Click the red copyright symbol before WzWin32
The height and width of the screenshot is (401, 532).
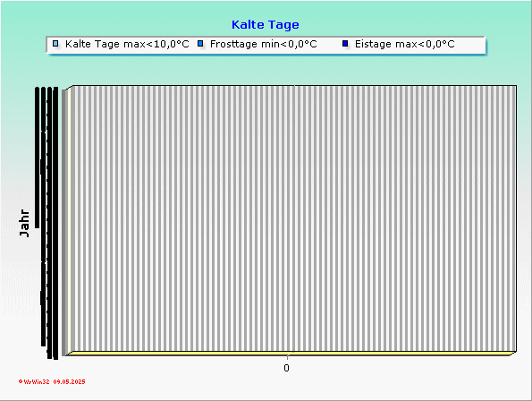pyautogui.click(x=21, y=381)
